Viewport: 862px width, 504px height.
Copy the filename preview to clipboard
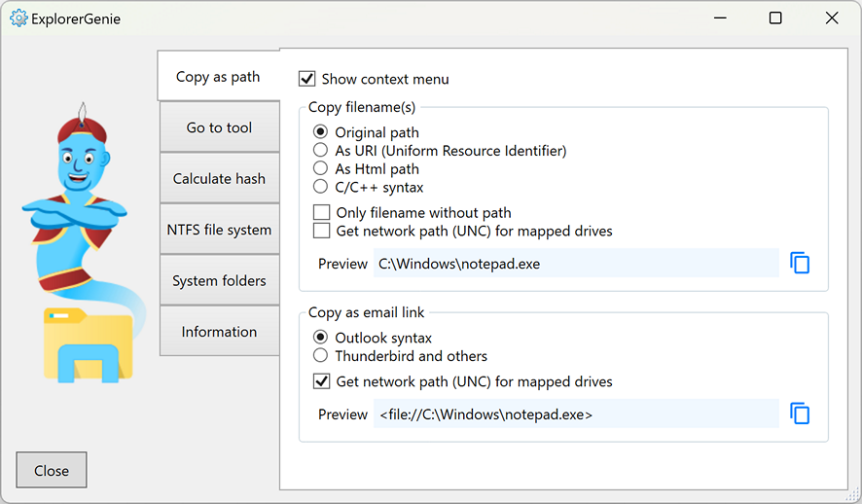(x=800, y=263)
